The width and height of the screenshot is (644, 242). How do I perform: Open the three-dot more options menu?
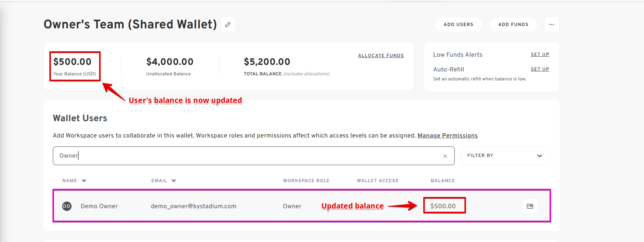point(552,24)
